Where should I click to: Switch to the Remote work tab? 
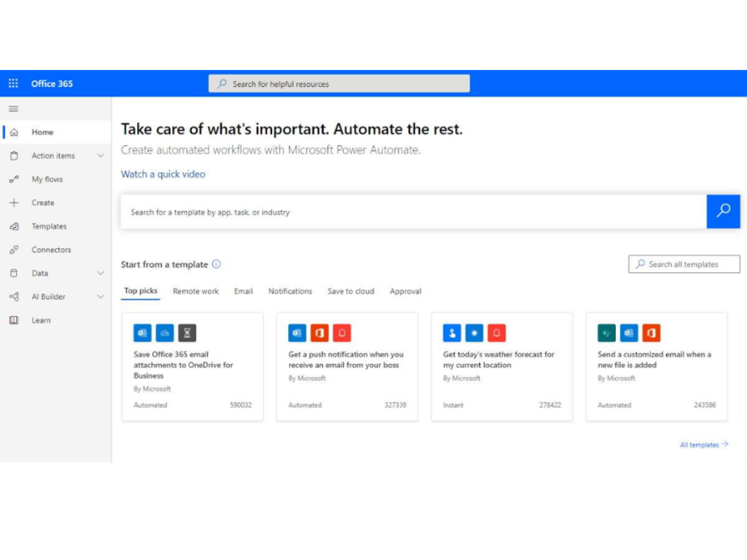click(x=196, y=291)
